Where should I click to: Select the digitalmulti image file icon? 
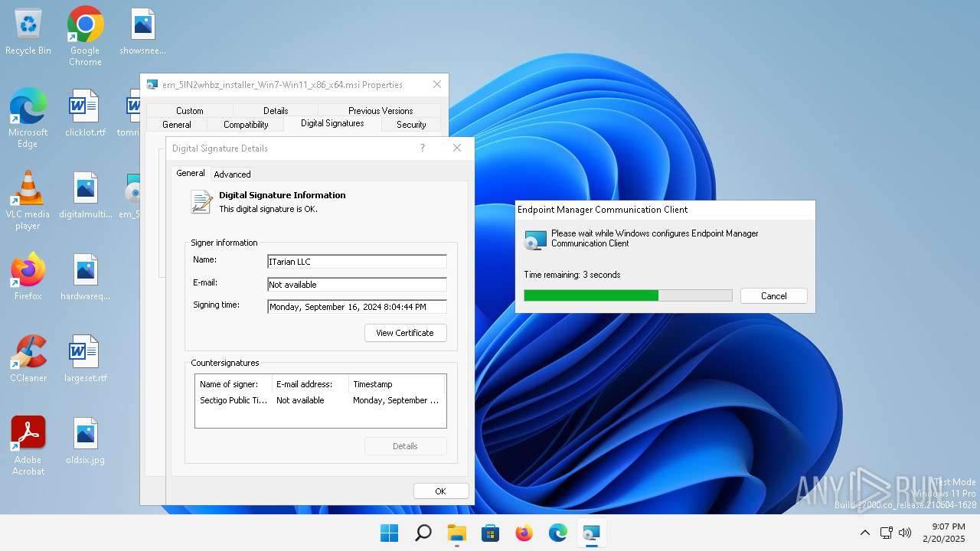point(85,195)
